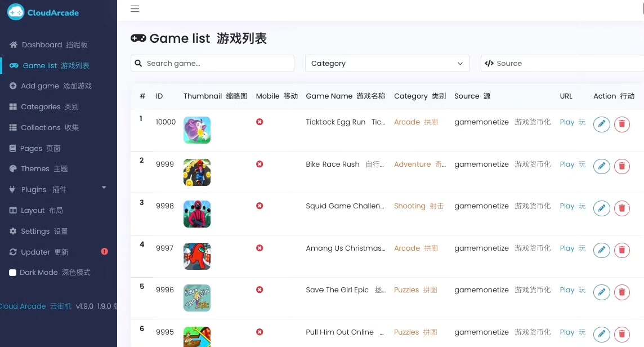Click the search magnifier icon
This screenshot has width=644, height=347.
pyautogui.click(x=138, y=63)
